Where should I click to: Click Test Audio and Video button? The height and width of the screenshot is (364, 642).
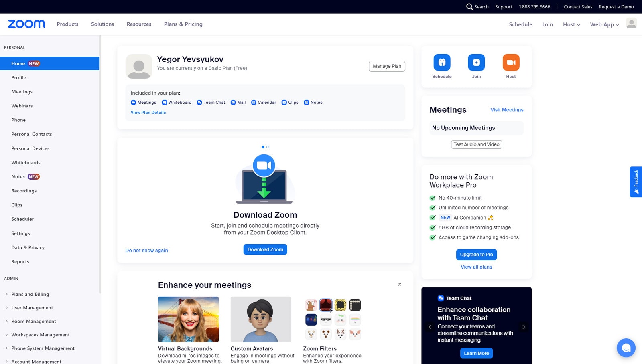point(476,144)
